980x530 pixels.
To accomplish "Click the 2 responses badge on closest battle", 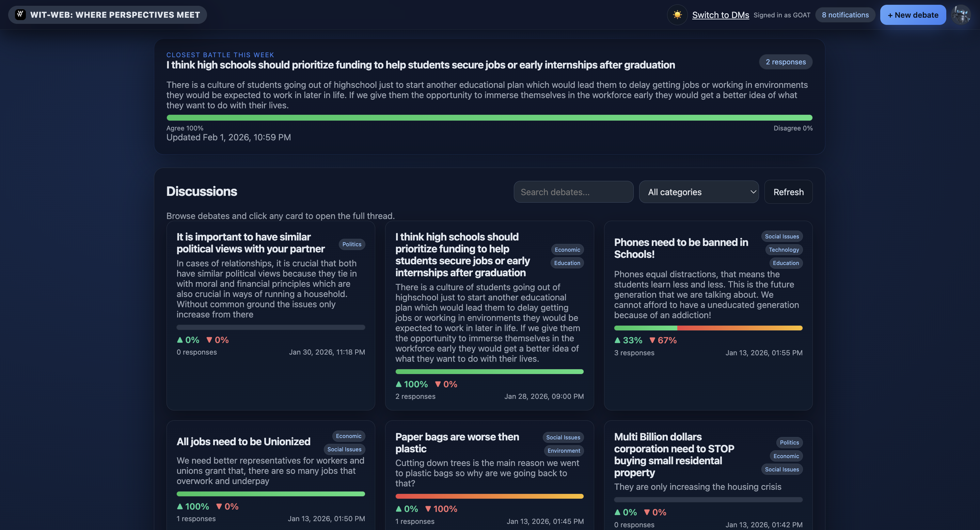I will pos(785,62).
